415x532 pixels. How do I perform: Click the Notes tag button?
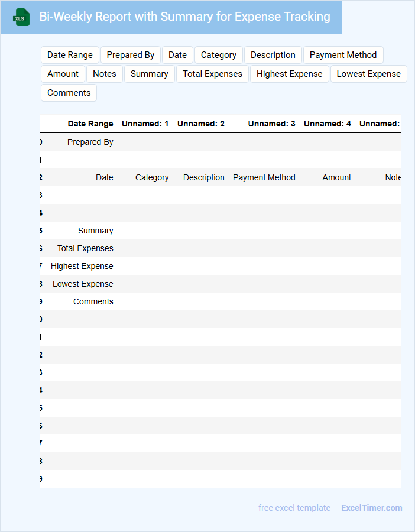tap(105, 74)
